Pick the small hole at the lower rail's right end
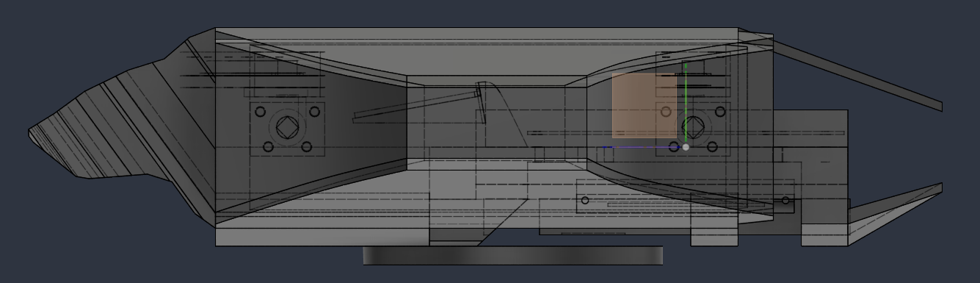This screenshot has height=283, width=980. point(785,200)
